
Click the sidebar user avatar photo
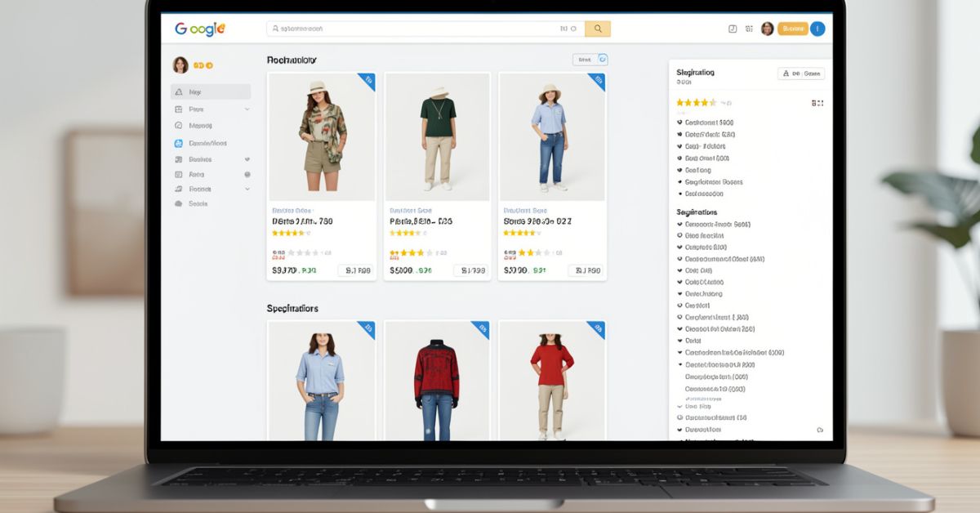pos(180,65)
